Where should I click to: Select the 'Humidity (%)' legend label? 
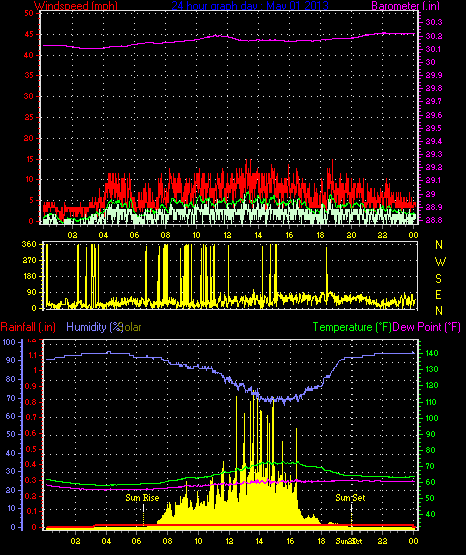pyautogui.click(x=94, y=327)
